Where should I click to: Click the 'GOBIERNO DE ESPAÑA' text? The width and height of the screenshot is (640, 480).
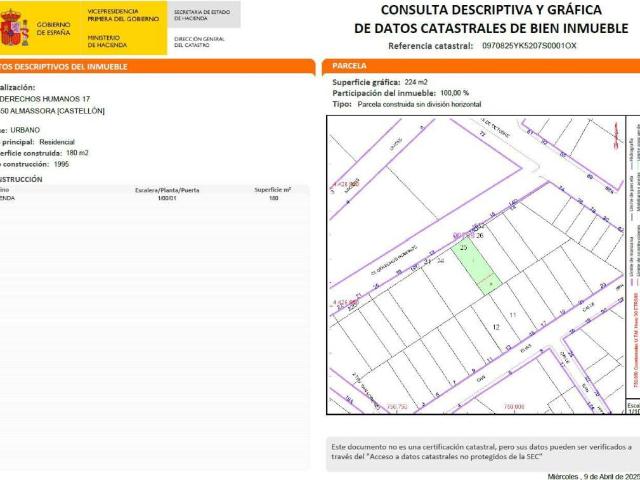[x=53, y=28]
